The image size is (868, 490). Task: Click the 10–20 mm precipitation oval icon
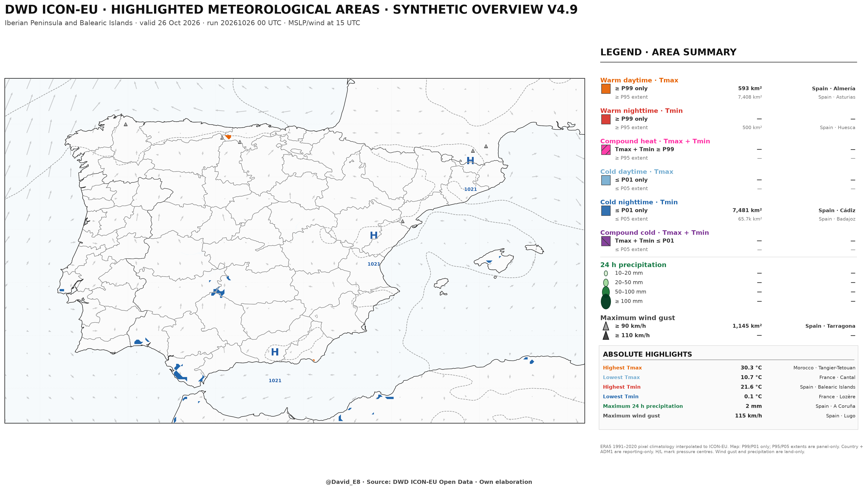pyautogui.click(x=606, y=273)
